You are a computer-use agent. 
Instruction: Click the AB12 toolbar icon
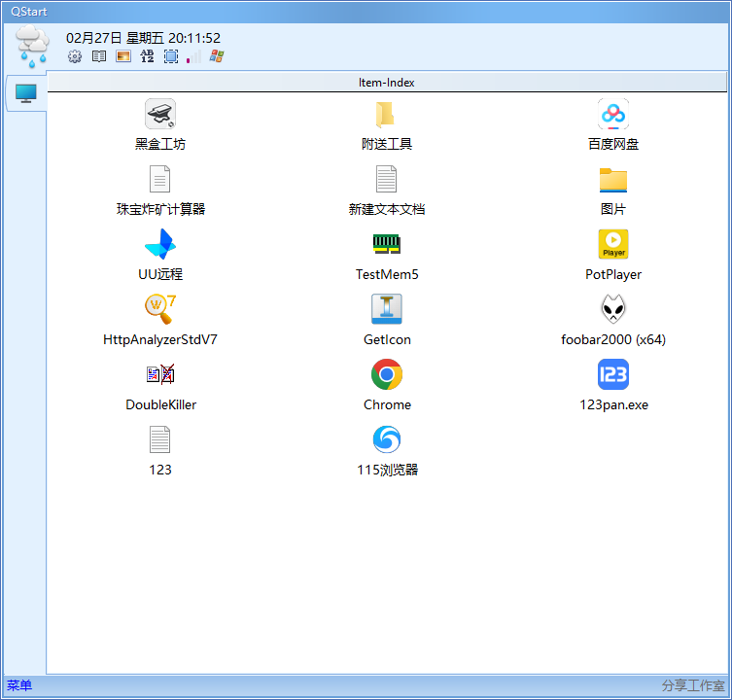[x=147, y=56]
